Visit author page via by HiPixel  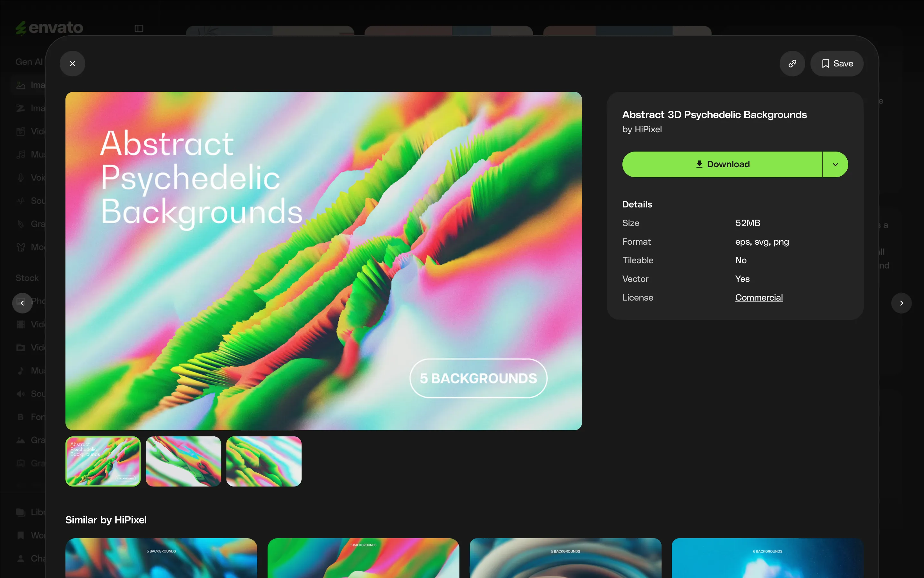coord(642,129)
